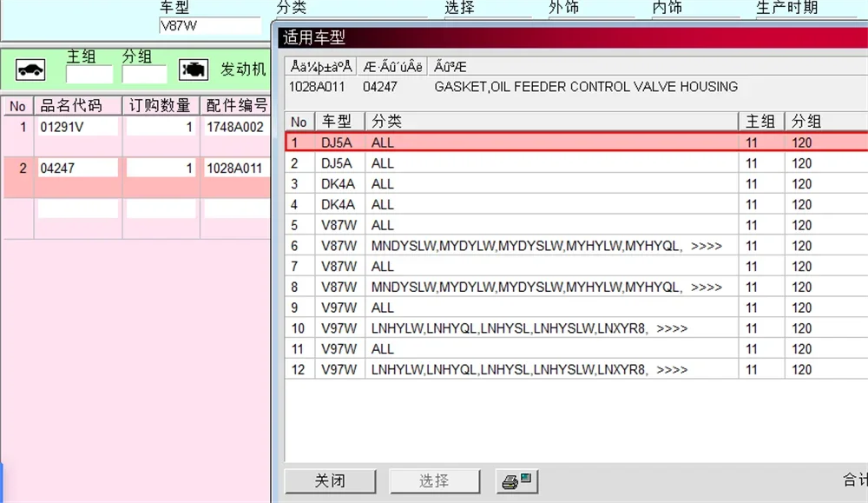Click part number 1028A011 in dialog header

point(317,86)
